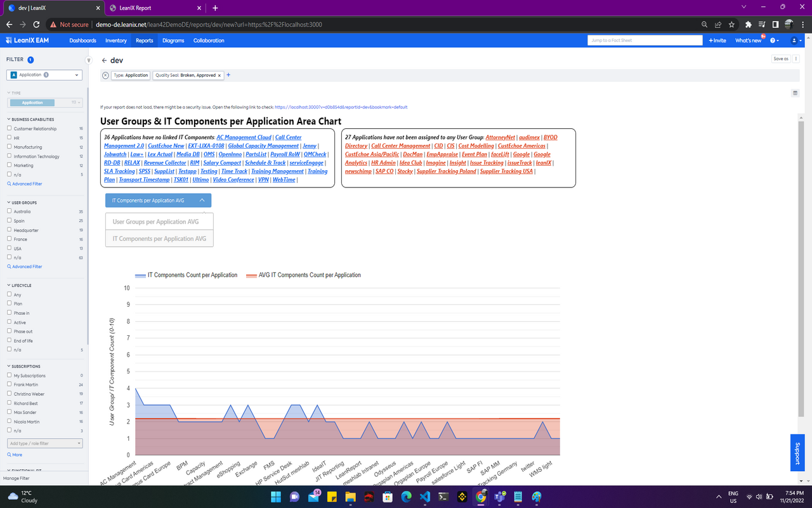Open the Collaboration menu
812x508 pixels.
209,40
